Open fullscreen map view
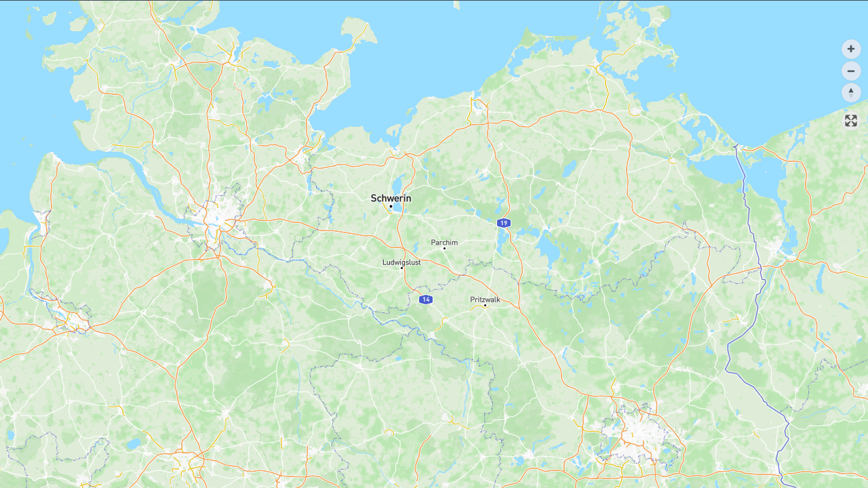The height and width of the screenshot is (488, 868). [x=851, y=121]
